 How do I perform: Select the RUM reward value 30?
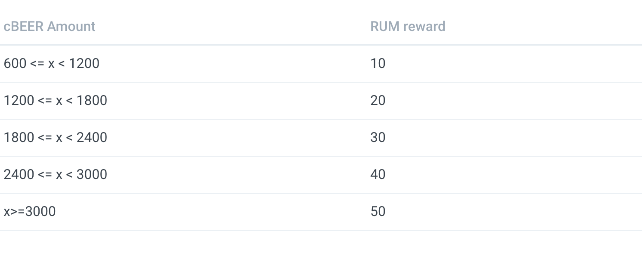[x=378, y=138]
